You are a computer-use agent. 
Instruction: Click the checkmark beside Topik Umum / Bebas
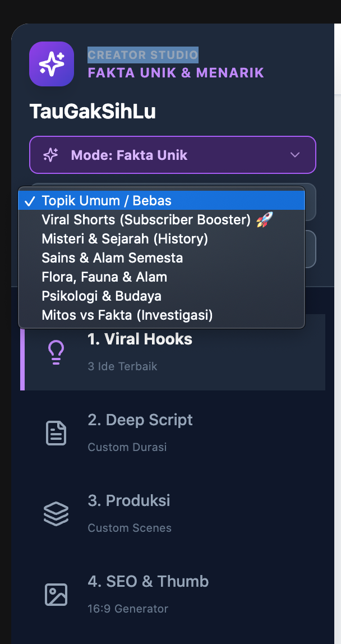pyautogui.click(x=30, y=201)
